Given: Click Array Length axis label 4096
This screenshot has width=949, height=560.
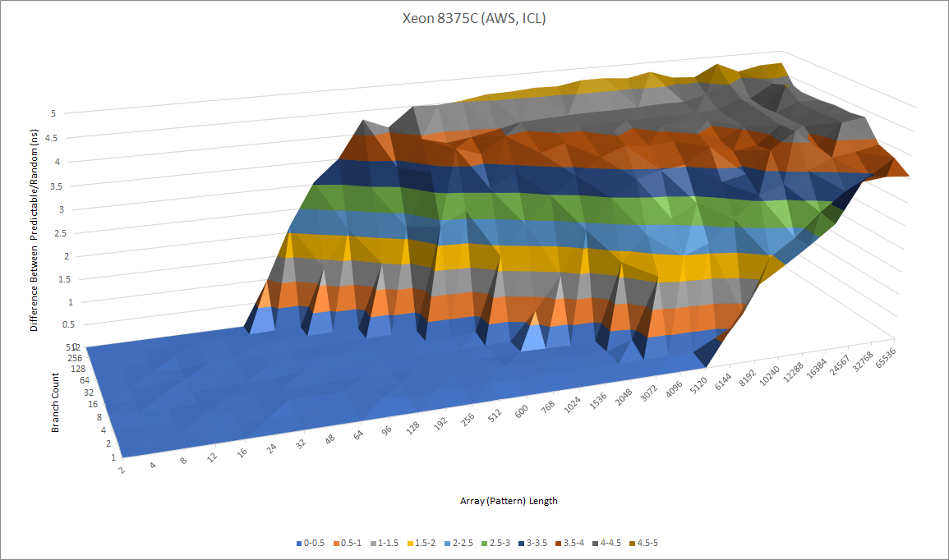Looking at the screenshot, I should tap(674, 388).
